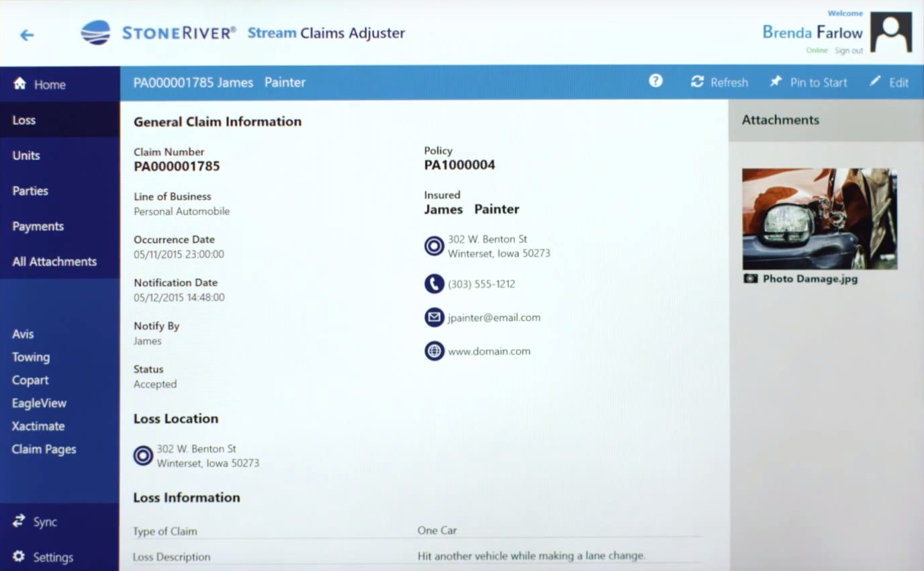The image size is (924, 571).
Task: Select the Edit pencil icon
Action: 874,81
